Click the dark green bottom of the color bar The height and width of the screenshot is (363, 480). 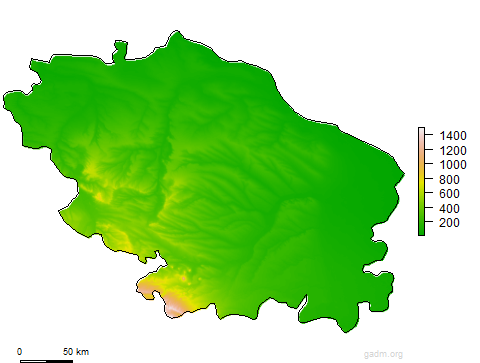[422, 231]
